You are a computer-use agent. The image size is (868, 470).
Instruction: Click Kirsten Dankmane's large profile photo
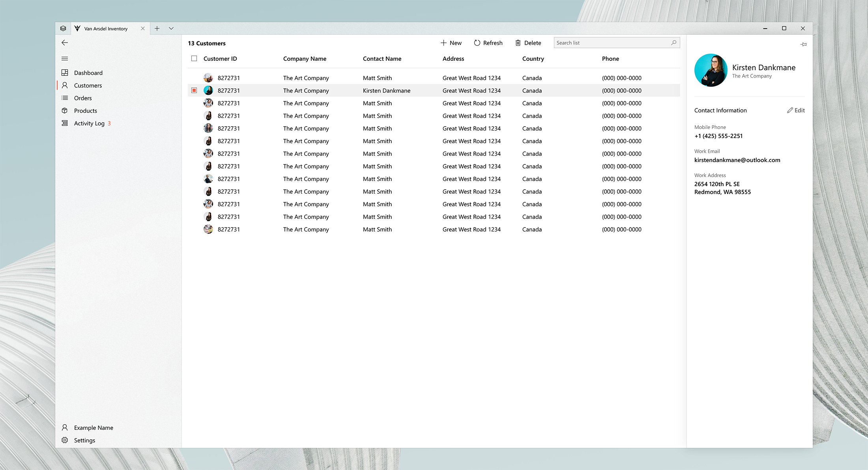pos(711,70)
